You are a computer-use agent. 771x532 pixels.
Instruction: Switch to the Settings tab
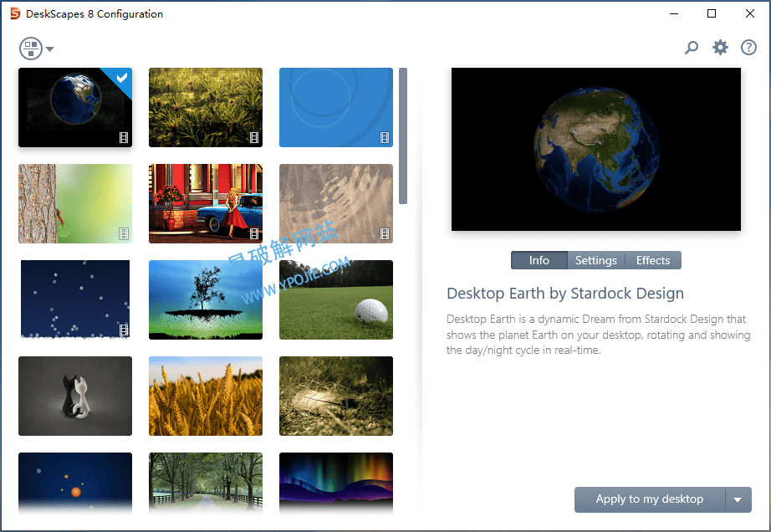[x=596, y=260]
